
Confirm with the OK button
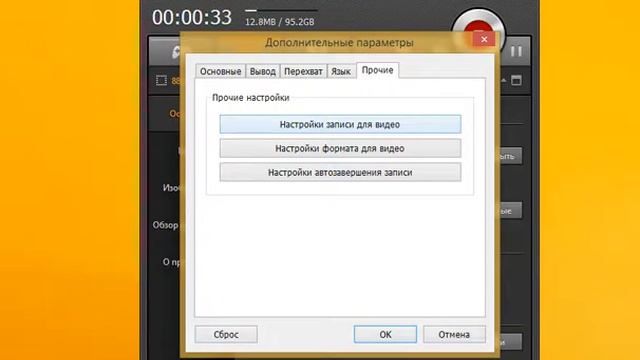[x=385, y=334]
